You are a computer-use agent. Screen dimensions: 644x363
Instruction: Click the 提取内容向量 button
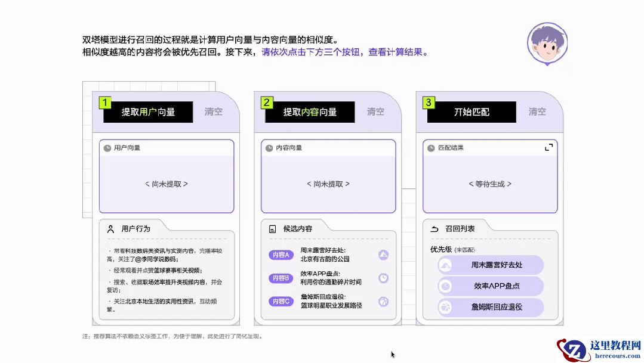(x=310, y=112)
